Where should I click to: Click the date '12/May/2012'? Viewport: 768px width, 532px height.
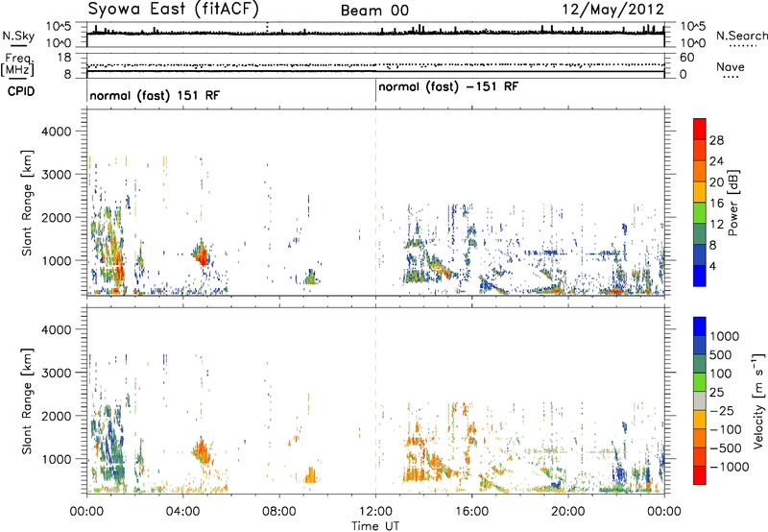click(613, 10)
